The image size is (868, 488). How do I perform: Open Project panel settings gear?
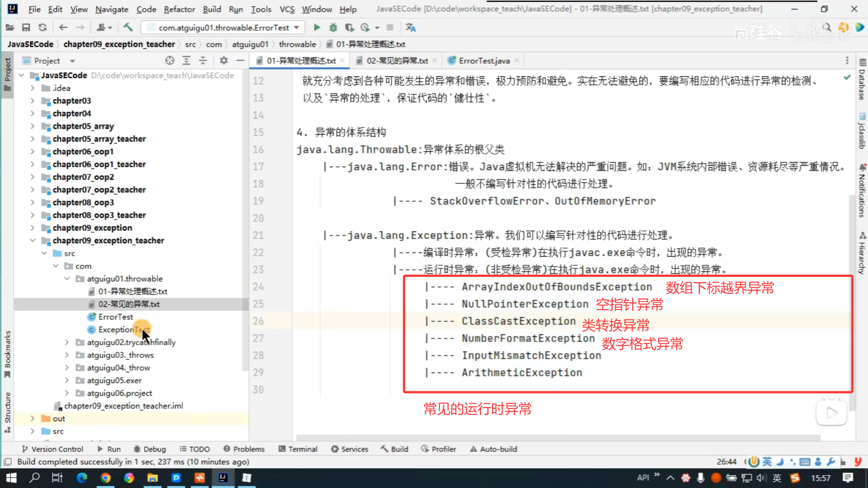[224, 61]
